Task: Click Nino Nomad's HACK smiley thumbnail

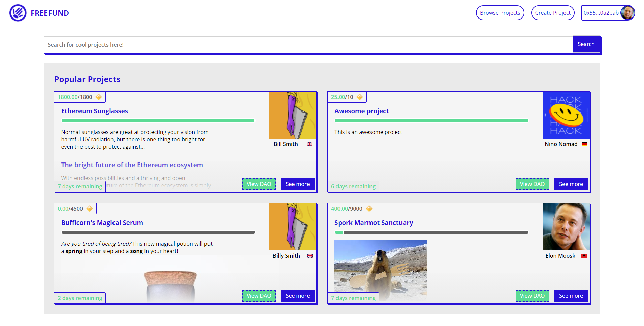Action: click(x=566, y=115)
